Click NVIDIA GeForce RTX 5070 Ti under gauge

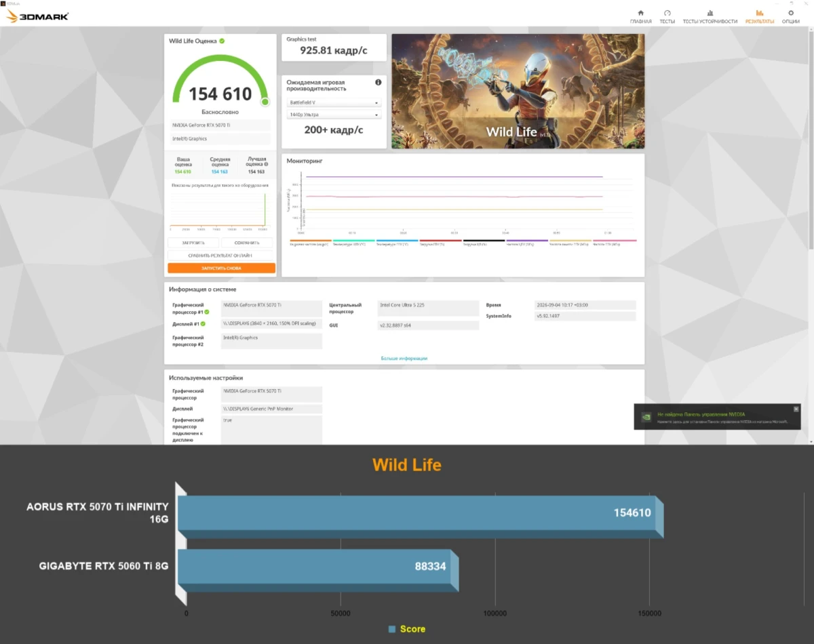point(220,126)
